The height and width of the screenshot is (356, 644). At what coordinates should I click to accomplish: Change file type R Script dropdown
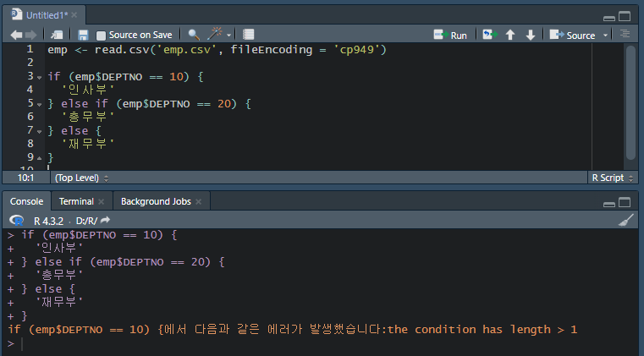coord(613,178)
